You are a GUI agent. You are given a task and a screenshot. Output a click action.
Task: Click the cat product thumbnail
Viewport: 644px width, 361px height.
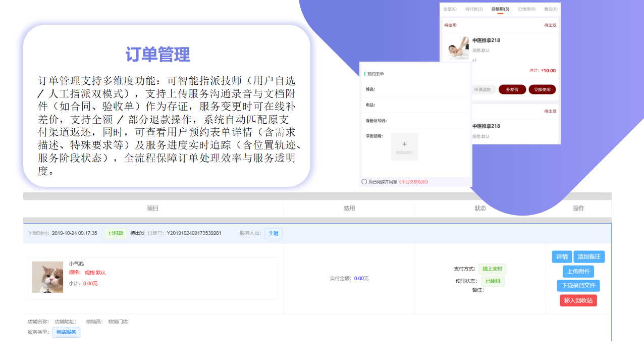47,277
